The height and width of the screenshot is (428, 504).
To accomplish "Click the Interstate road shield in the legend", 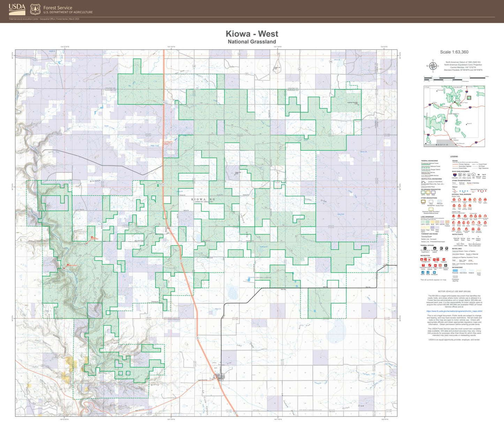I will (x=454, y=175).
